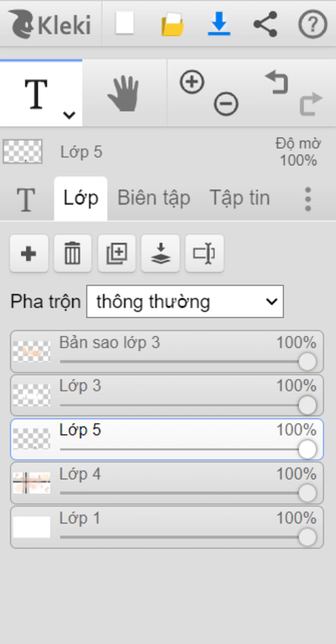336x644 pixels.
Task: Switch to the Tập tin tab
Action: (240, 198)
